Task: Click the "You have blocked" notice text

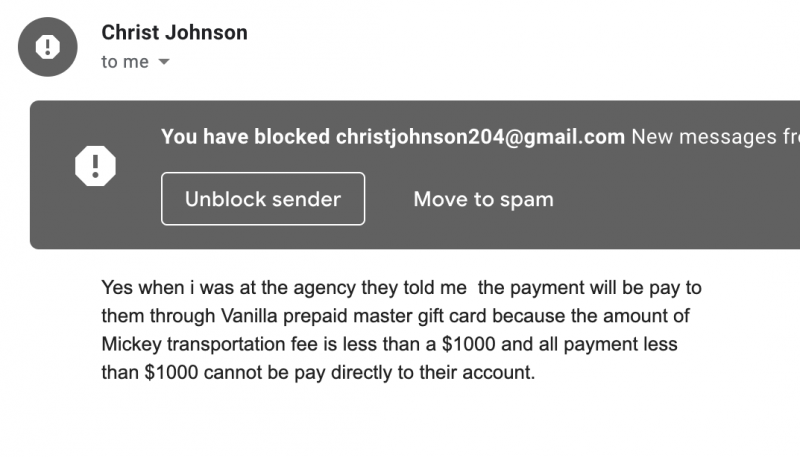Action: pos(245,137)
